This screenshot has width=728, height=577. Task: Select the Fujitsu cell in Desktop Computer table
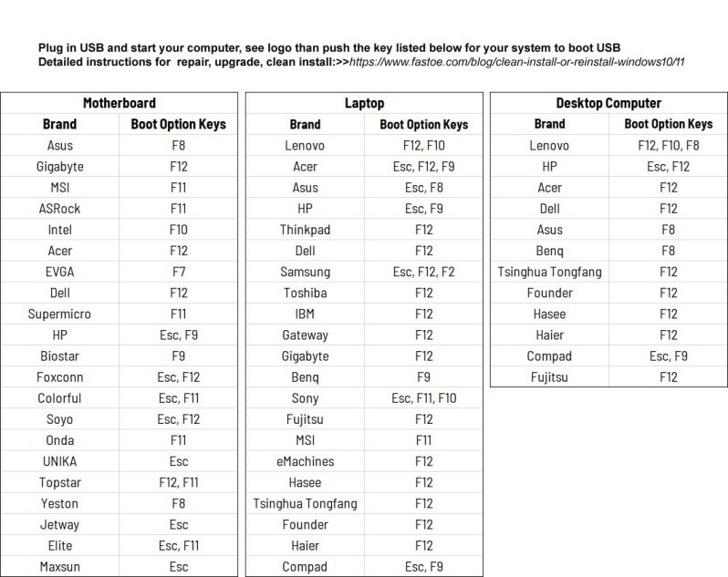tap(550, 376)
